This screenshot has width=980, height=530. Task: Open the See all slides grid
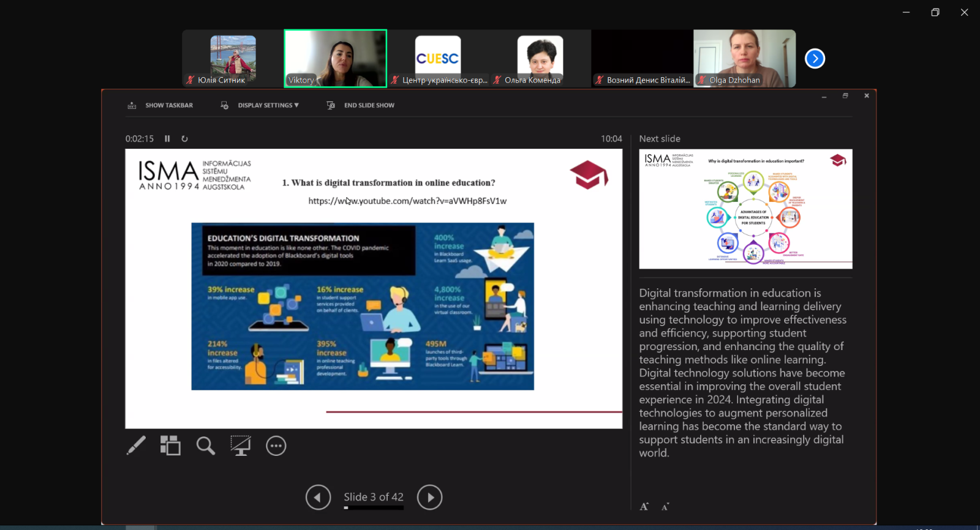pos(170,446)
